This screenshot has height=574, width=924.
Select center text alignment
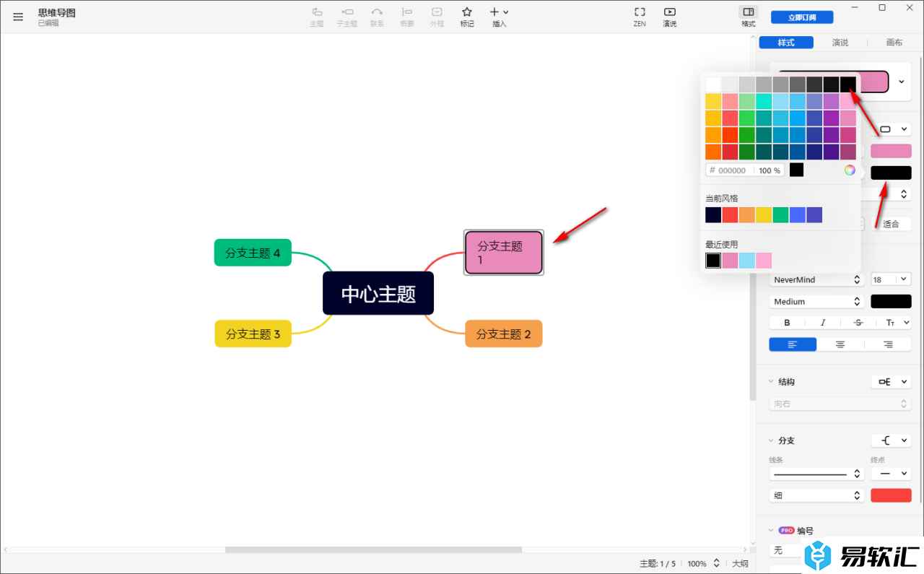coord(840,344)
